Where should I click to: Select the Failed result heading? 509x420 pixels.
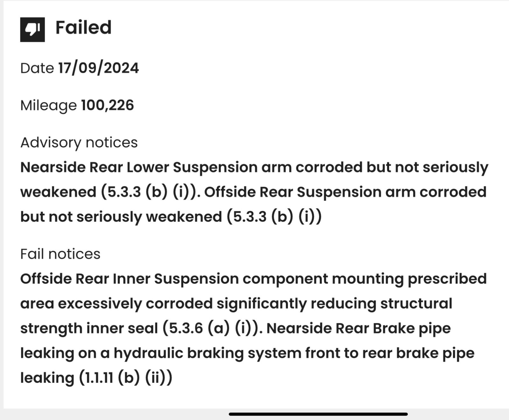tap(83, 27)
